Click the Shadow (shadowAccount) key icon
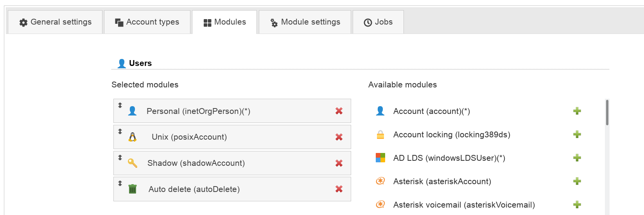Screen dimensions: 644x215 pos(133,163)
